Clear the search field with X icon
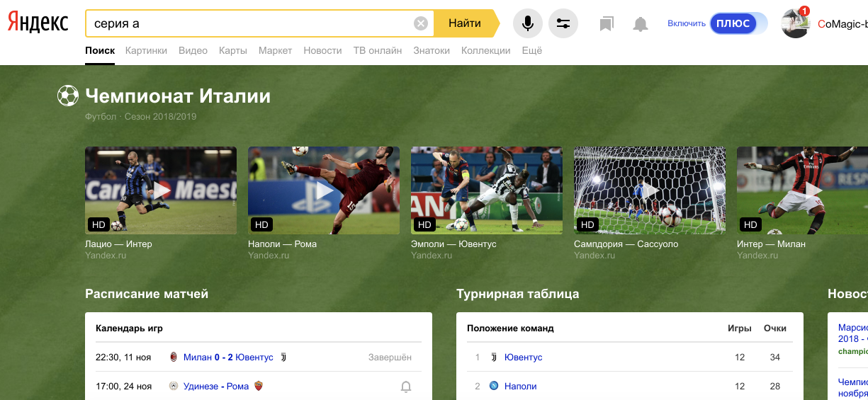Image resolution: width=868 pixels, height=400 pixels. tap(421, 23)
